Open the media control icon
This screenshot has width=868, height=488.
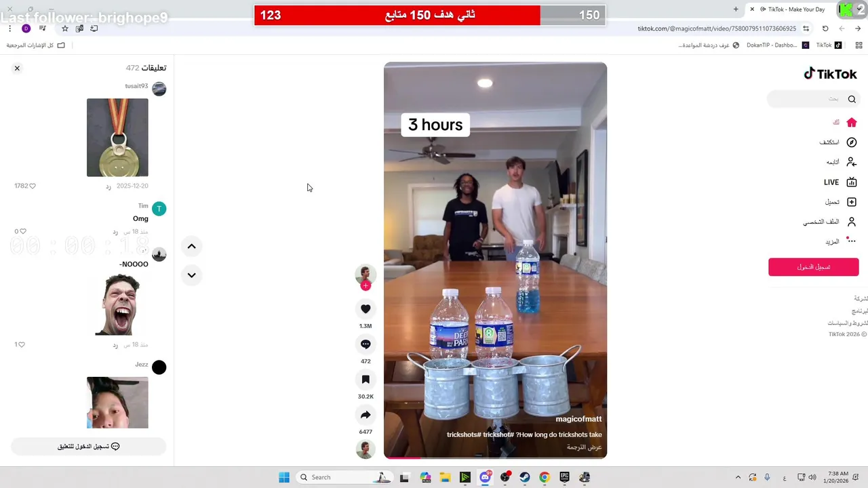[43, 28]
